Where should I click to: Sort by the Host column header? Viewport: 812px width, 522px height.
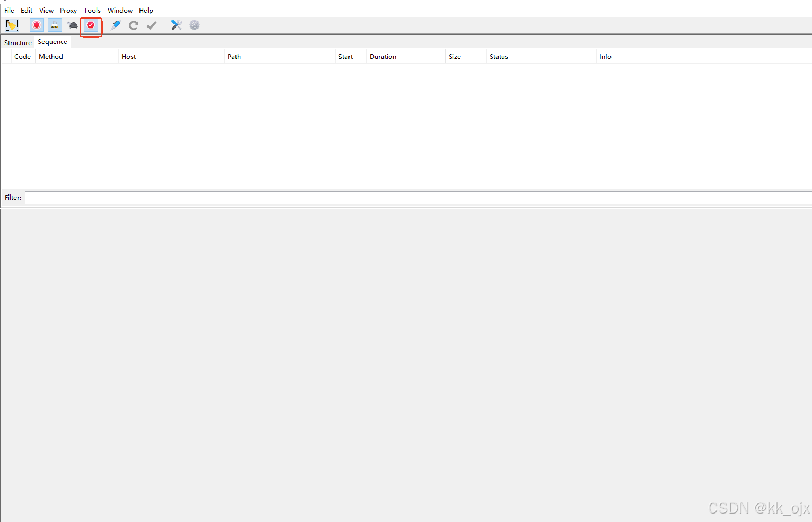[x=171, y=56]
